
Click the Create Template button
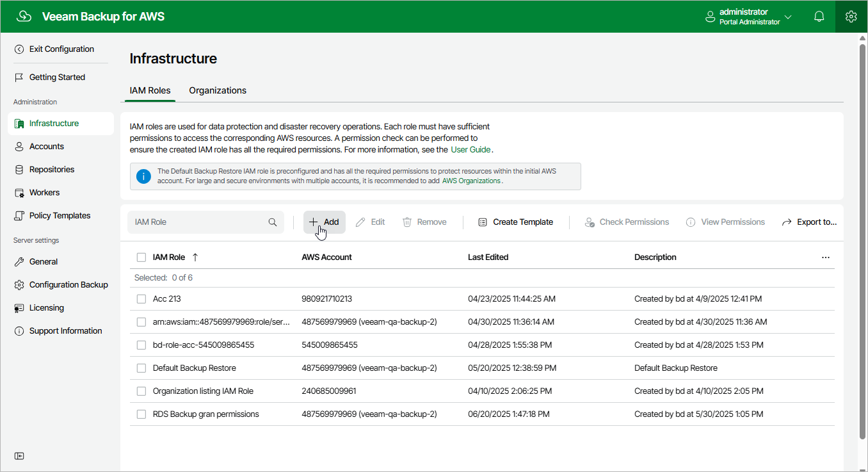click(x=515, y=222)
